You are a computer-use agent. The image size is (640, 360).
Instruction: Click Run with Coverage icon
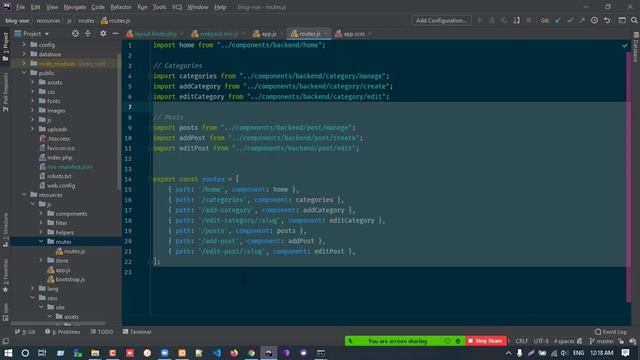(504, 20)
